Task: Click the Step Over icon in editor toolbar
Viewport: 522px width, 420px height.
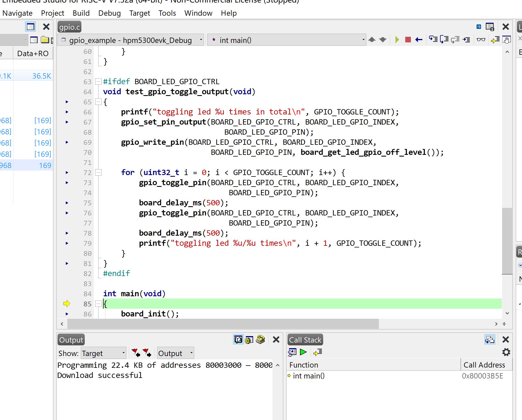Action: click(x=444, y=40)
